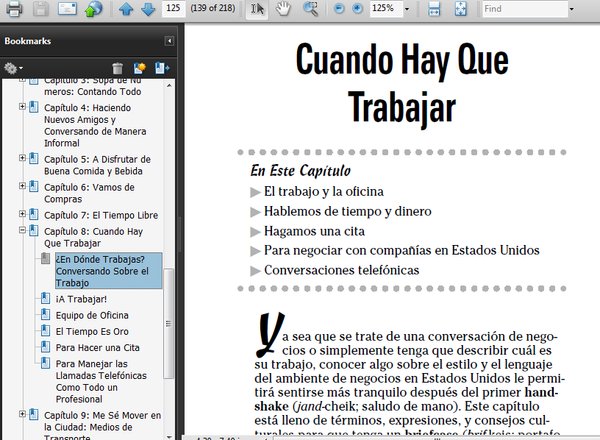Click bookmark icon beside Capítulo 6

(34, 186)
